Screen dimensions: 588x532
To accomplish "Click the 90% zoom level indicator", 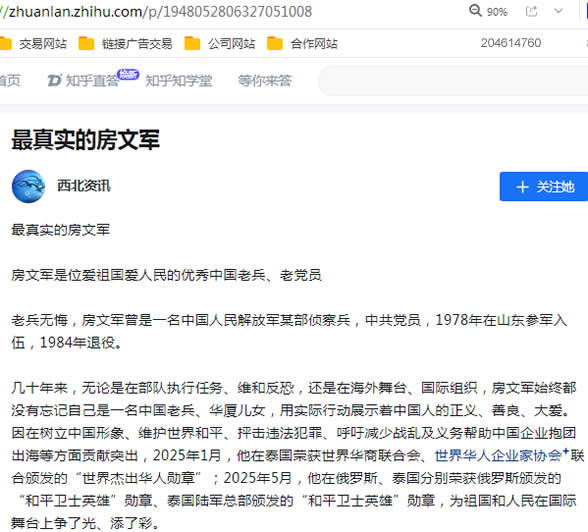I will (497, 12).
